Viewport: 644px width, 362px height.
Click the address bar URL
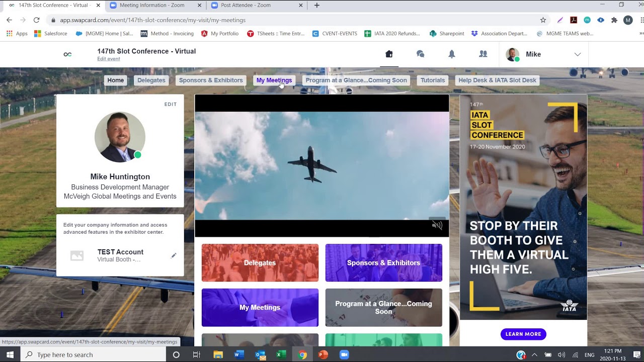pos(153,20)
